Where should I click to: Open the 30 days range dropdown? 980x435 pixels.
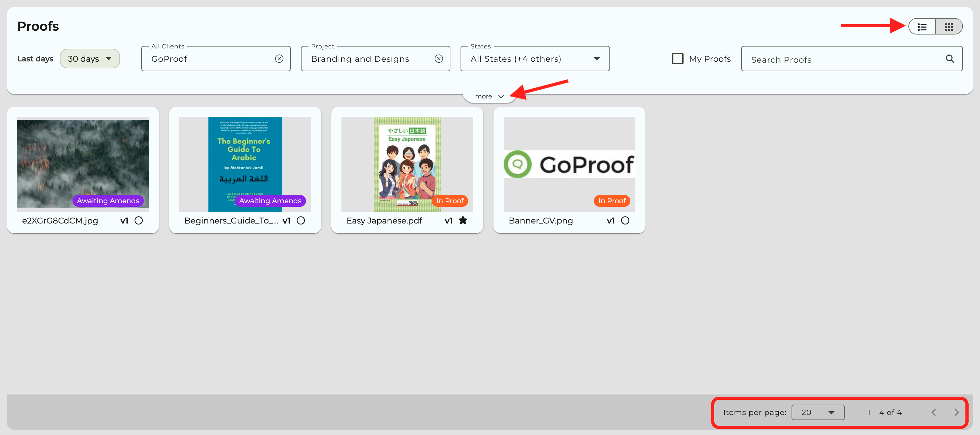pyautogui.click(x=90, y=59)
